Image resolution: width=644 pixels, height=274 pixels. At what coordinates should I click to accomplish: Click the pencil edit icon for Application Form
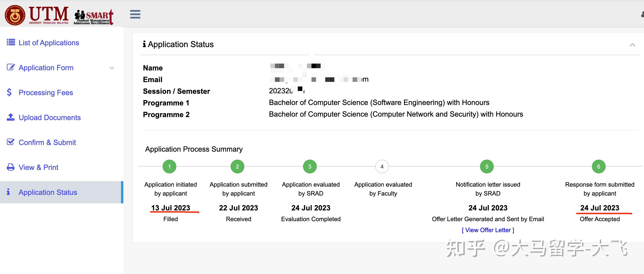pyautogui.click(x=11, y=67)
